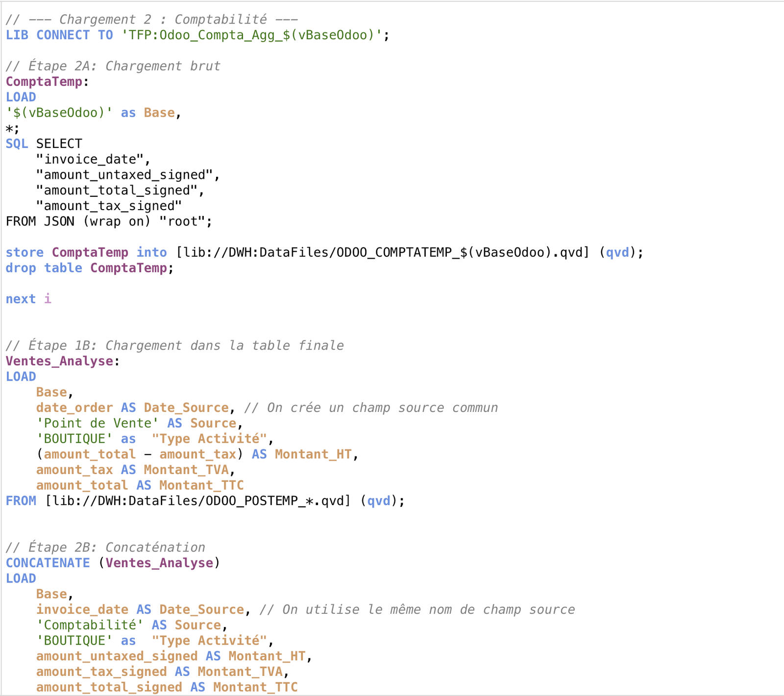
Task: Click the 'next i' statement
Action: 28,299
